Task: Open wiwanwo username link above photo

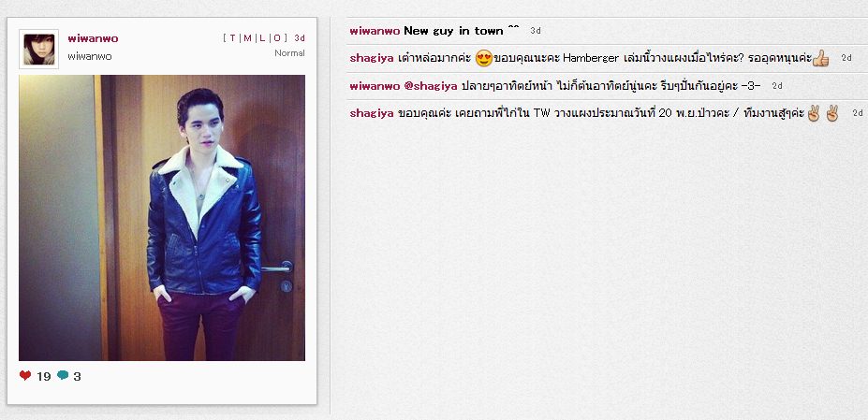Action: [93, 38]
